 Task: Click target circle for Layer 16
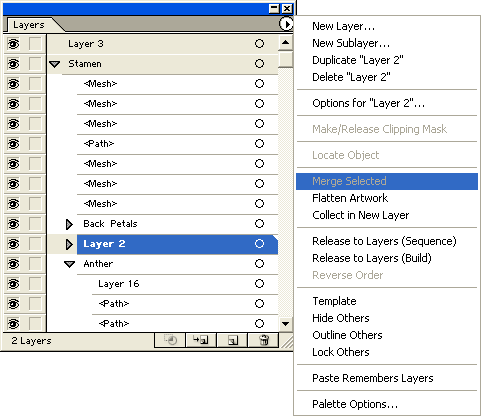point(259,284)
